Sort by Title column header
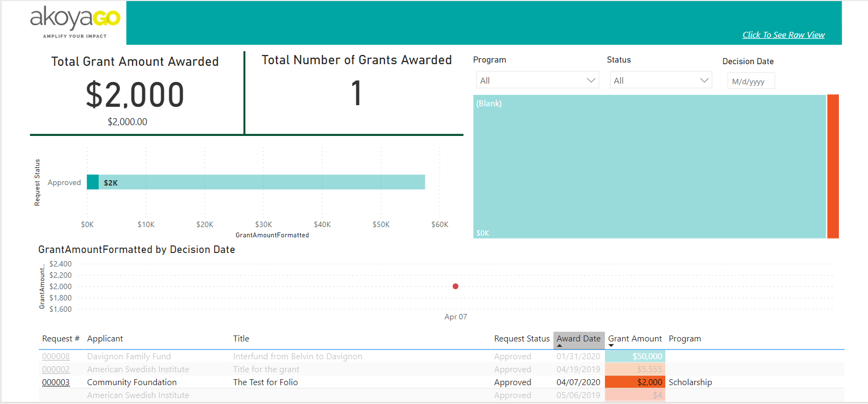868x404 pixels. coord(241,339)
